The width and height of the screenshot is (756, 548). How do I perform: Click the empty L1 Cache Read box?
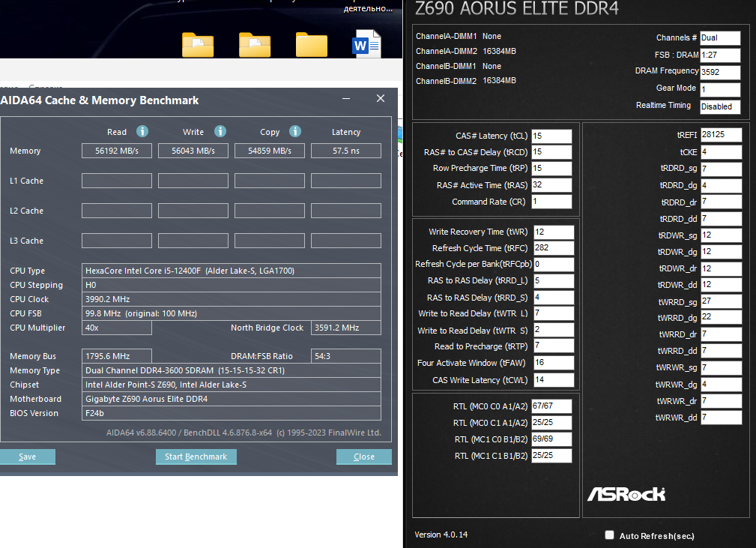click(x=117, y=181)
